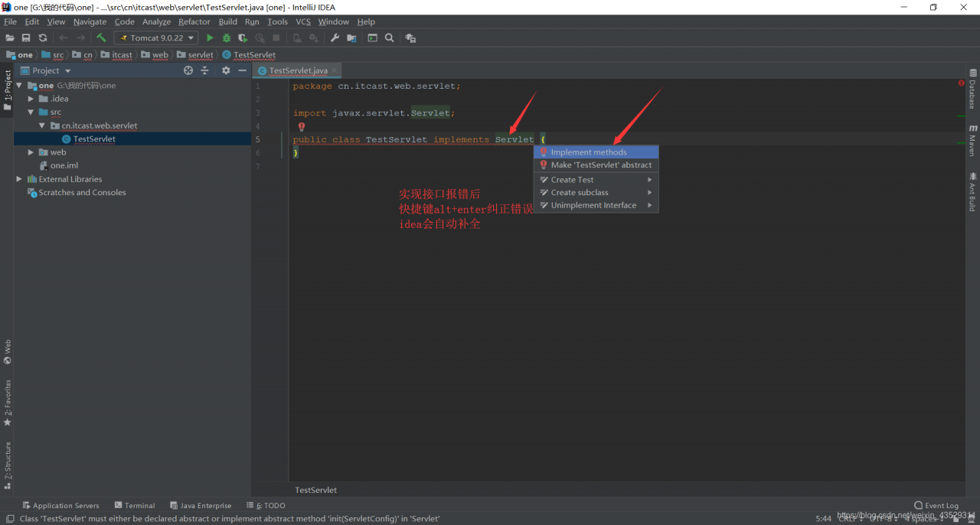Choose Implement methods quick fix

click(596, 152)
